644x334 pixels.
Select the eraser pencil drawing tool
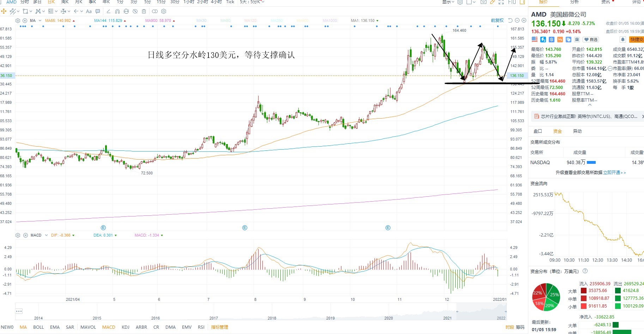tap(108, 11)
